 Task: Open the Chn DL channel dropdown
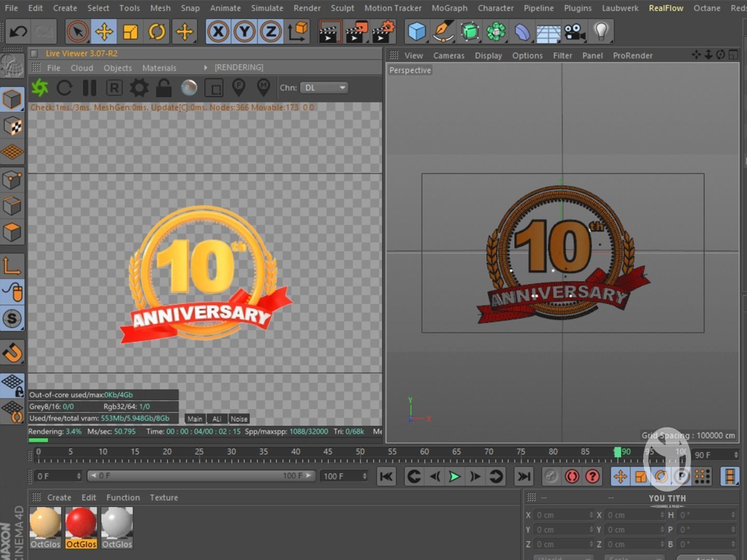(325, 88)
